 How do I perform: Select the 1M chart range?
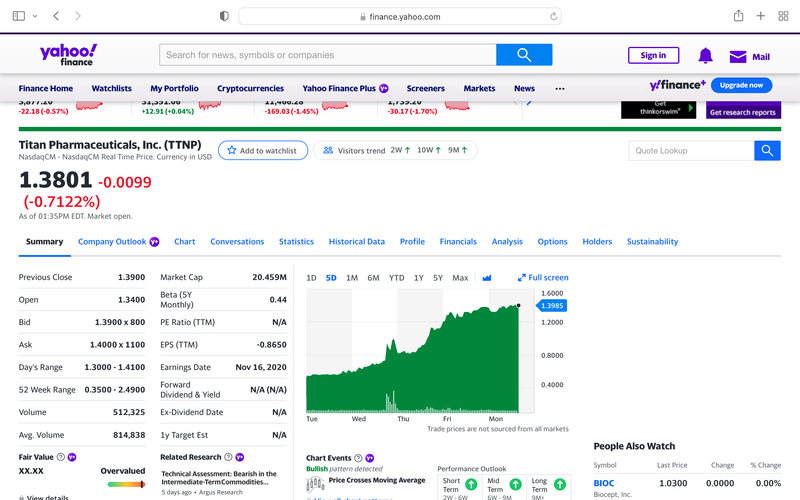point(352,278)
